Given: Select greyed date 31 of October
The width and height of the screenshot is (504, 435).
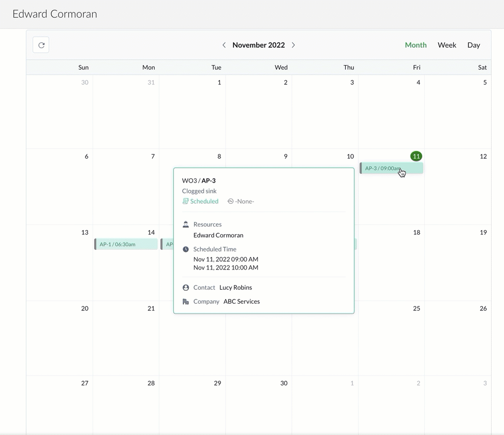Looking at the screenshot, I should click(x=151, y=82).
